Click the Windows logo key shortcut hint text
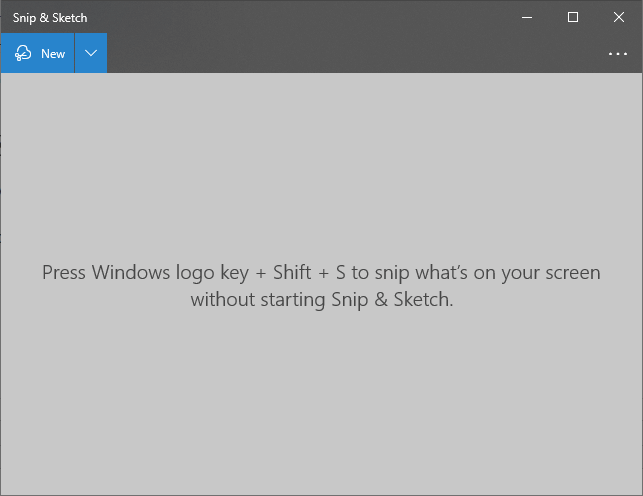Image resolution: width=643 pixels, height=496 pixels. click(322, 286)
